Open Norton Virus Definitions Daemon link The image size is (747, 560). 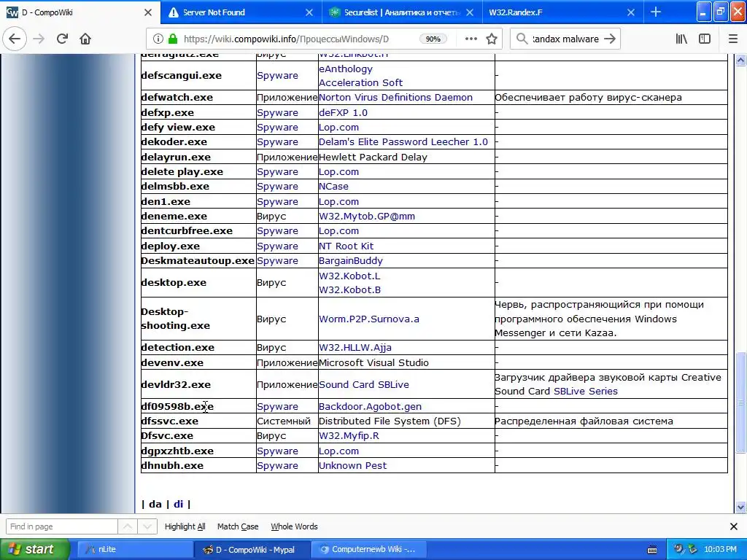tap(395, 97)
